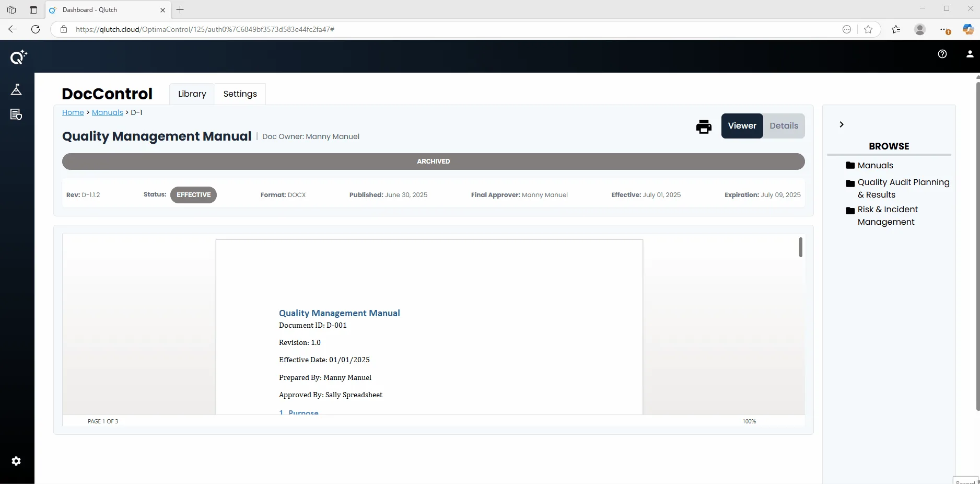Click the ARCHIVED status bar
Viewport: 980px width, 484px height.
433,162
